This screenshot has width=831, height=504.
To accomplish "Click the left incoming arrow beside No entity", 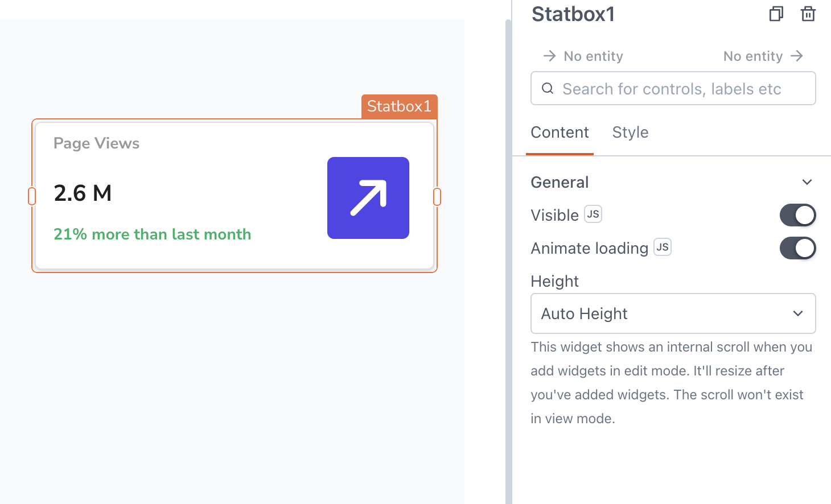I will [549, 56].
